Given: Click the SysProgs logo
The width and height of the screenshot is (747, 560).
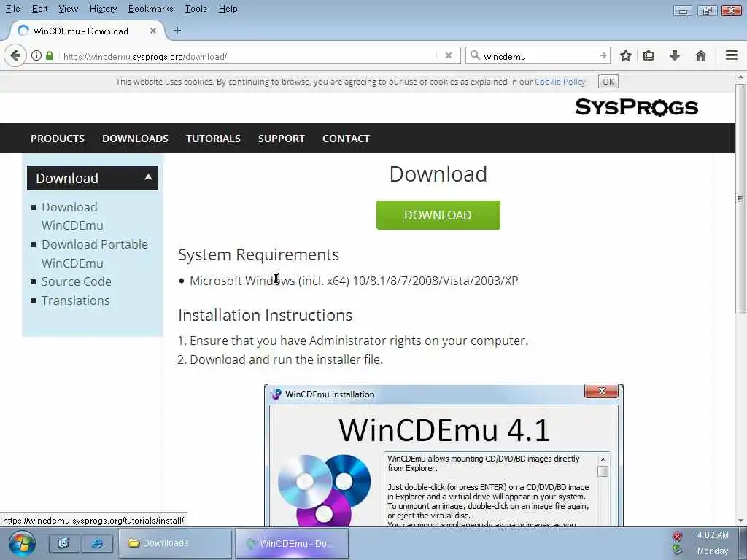Looking at the screenshot, I should tap(636, 107).
